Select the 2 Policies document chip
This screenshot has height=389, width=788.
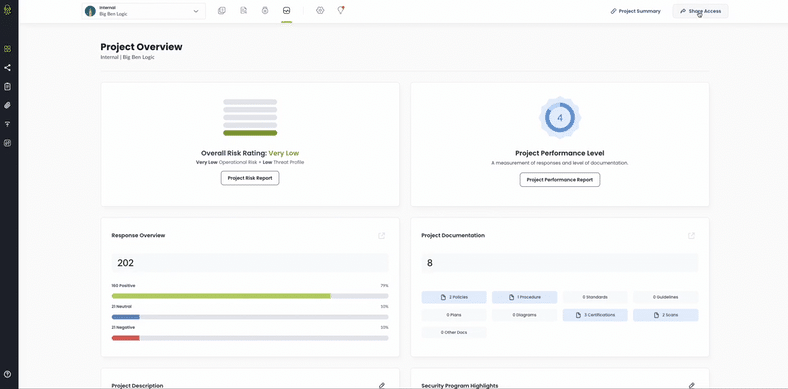point(454,297)
